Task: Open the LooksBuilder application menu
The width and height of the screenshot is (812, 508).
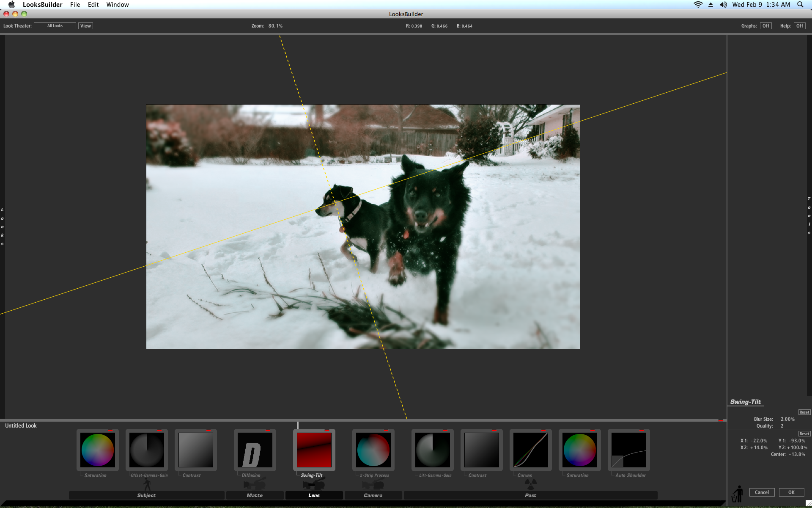Action: coord(42,4)
